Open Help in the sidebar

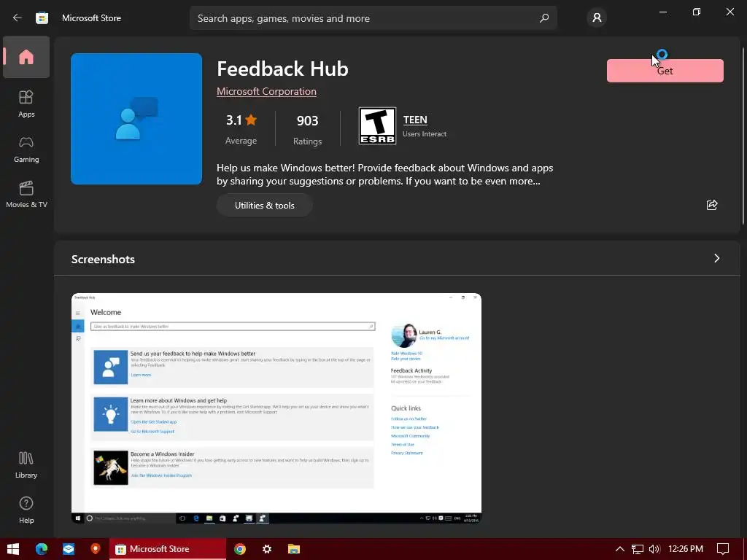[26, 510]
